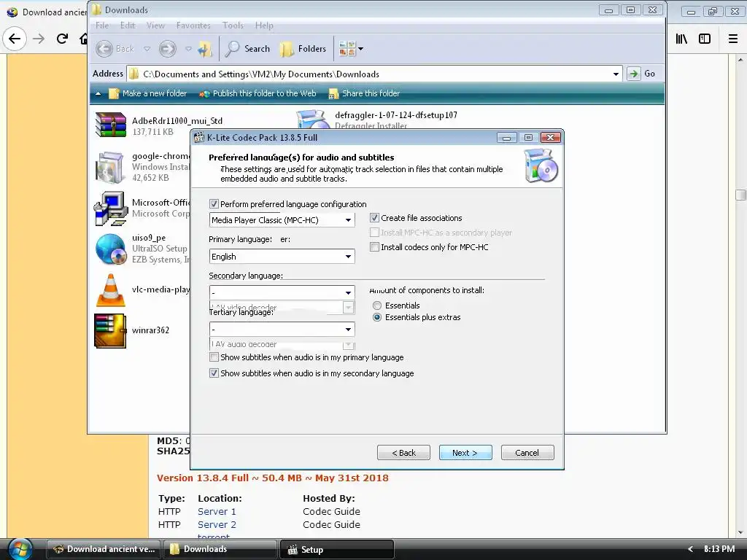Toggle the Folders pane button
The image size is (747, 560).
tap(303, 49)
